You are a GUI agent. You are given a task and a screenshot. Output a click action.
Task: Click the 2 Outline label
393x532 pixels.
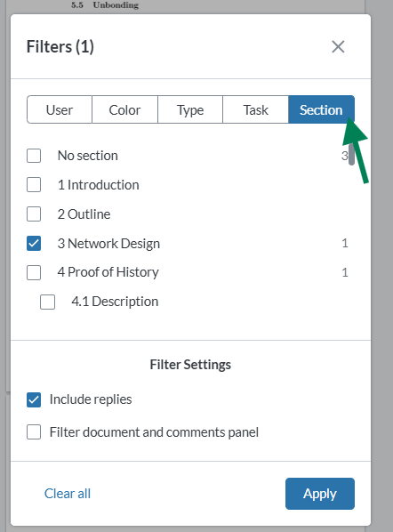point(84,214)
